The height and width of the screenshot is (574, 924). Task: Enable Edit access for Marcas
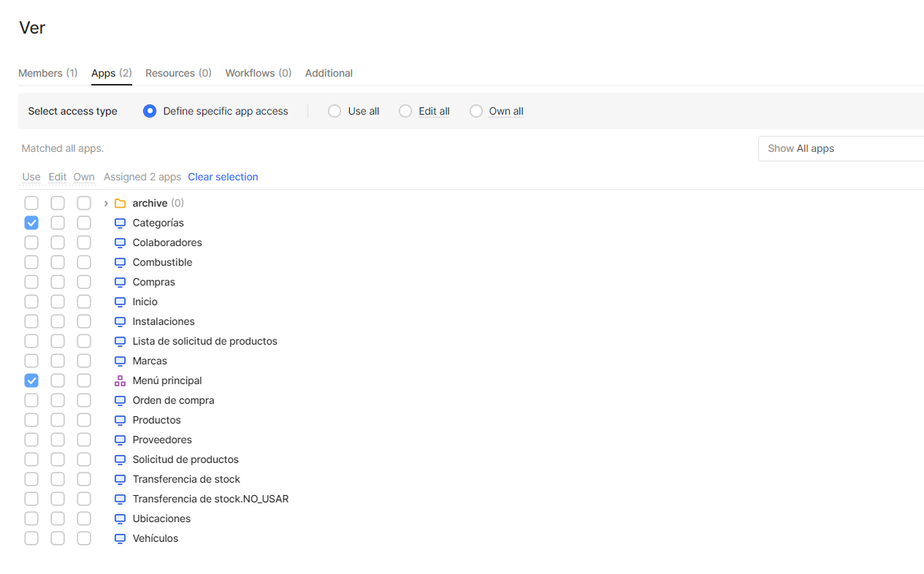[x=58, y=361]
